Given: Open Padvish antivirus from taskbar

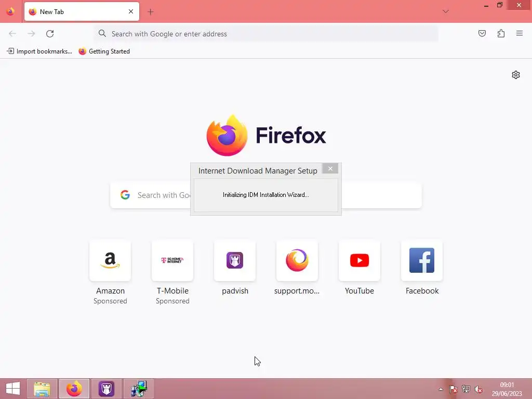Looking at the screenshot, I should pyautogui.click(x=106, y=389).
